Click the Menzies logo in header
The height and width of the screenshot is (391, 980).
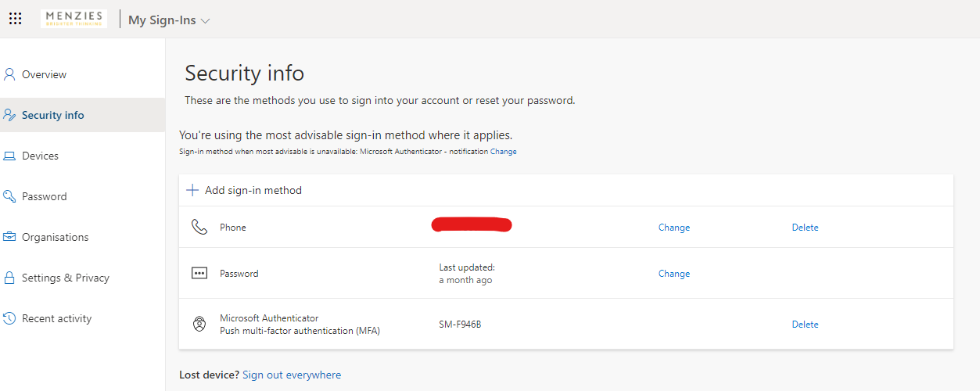point(74,19)
